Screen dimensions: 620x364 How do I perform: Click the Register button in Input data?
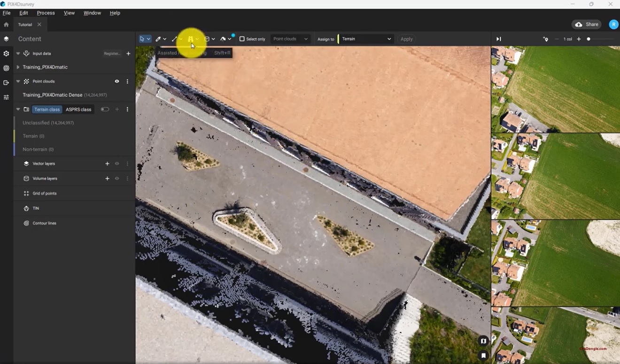click(x=112, y=54)
